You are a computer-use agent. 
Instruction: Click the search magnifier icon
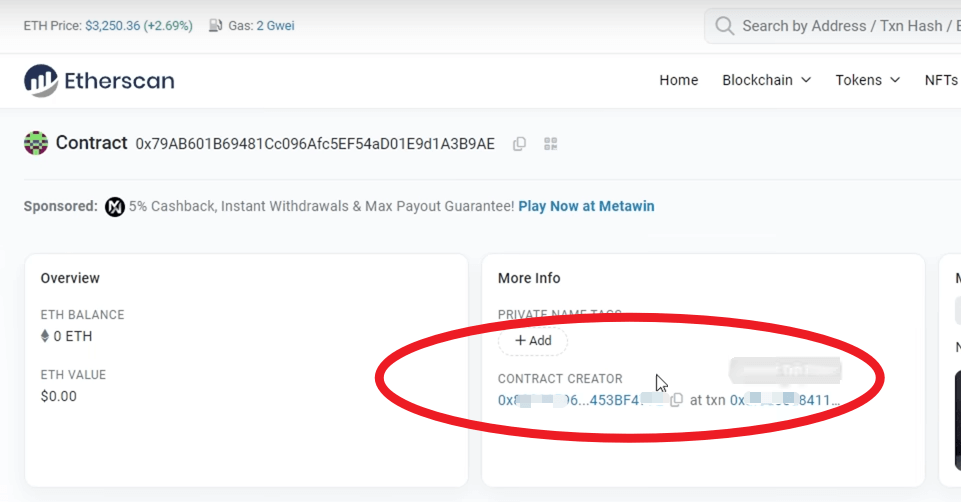click(724, 26)
